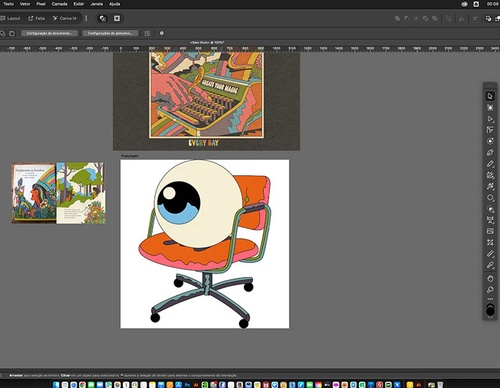This screenshot has height=388, width=500.
Task: Open the three-dots more tools entry
Action: pos(490,299)
